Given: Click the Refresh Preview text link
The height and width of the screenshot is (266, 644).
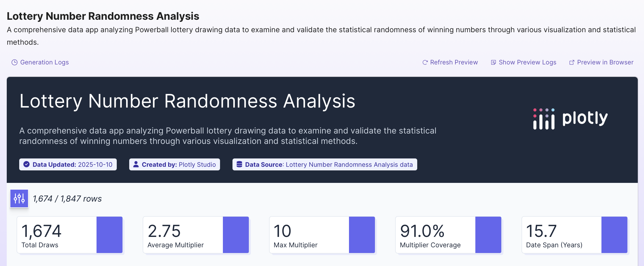Looking at the screenshot, I should [x=454, y=62].
